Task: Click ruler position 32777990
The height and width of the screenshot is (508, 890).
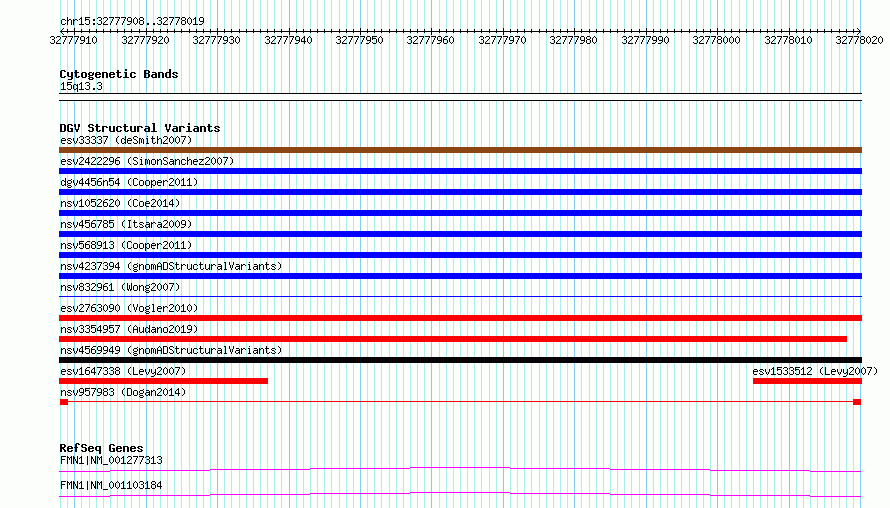Action: (645, 40)
